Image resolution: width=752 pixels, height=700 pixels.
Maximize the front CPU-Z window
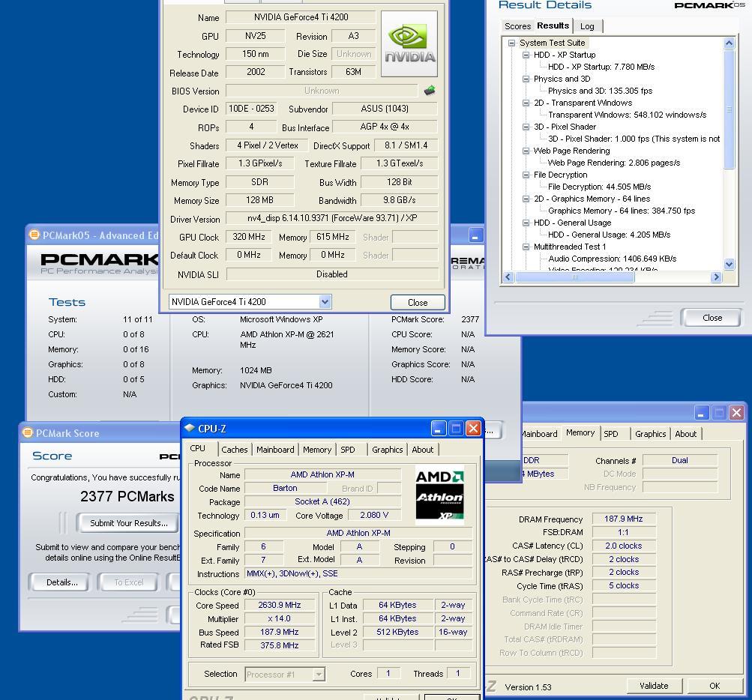click(x=456, y=428)
